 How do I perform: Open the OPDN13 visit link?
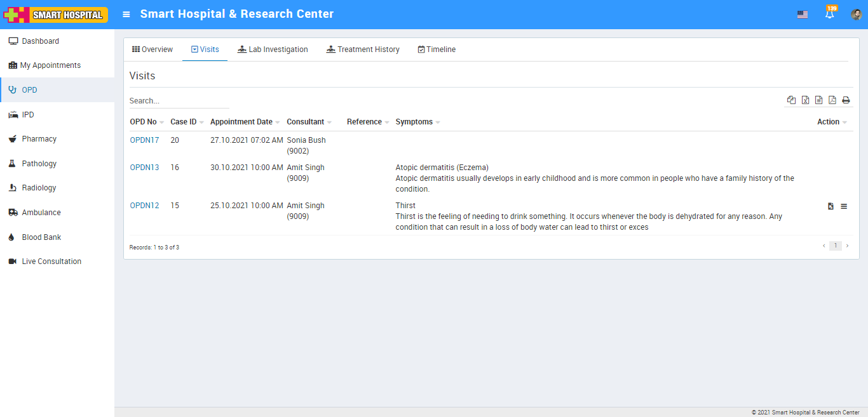pyautogui.click(x=144, y=168)
